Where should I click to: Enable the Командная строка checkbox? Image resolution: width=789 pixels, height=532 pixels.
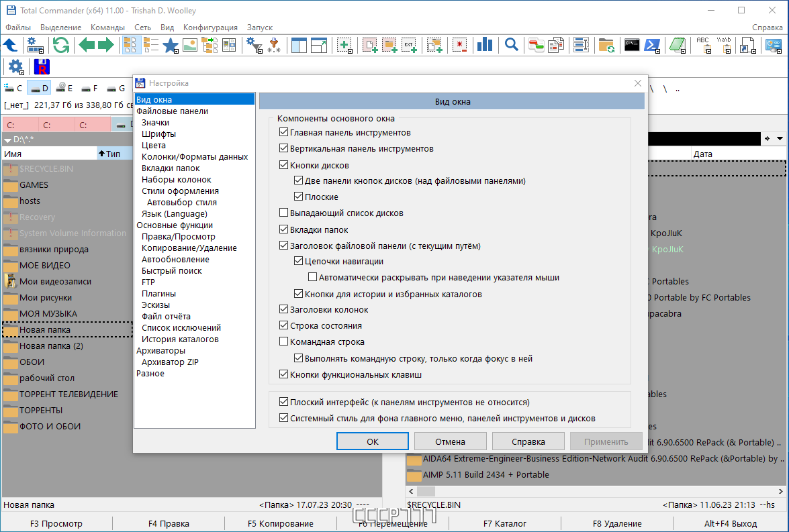pyautogui.click(x=284, y=341)
